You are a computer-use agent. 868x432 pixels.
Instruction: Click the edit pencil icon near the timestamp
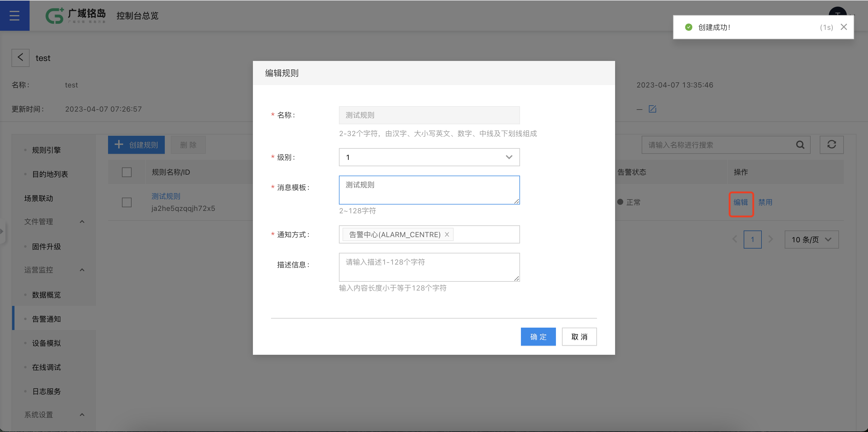652,109
